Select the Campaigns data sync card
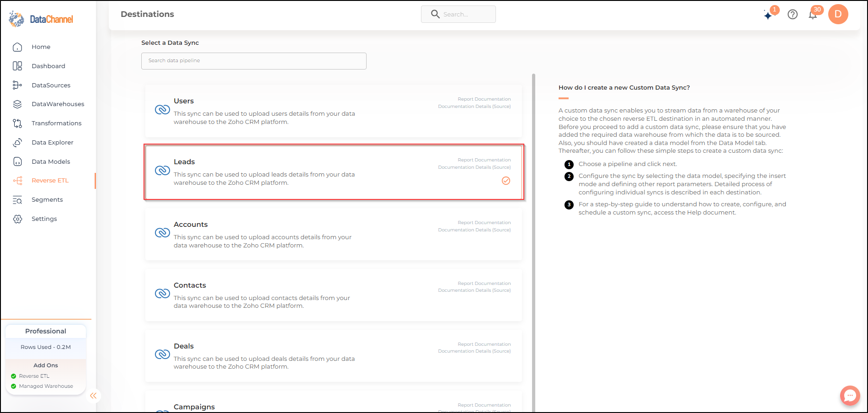 [x=334, y=402]
